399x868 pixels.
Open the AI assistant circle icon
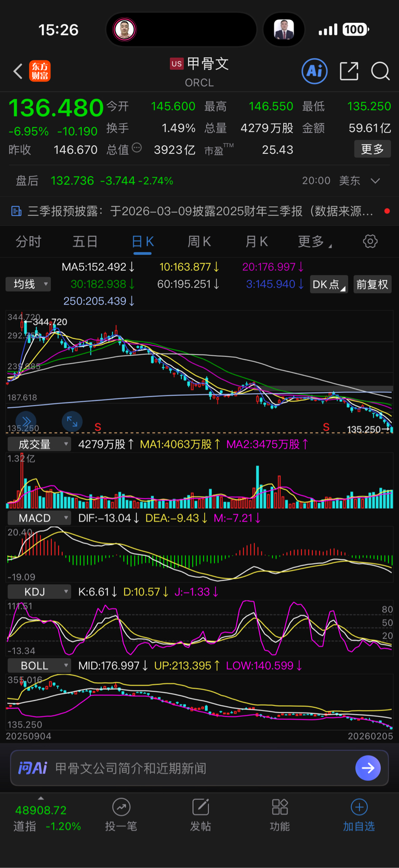point(314,71)
